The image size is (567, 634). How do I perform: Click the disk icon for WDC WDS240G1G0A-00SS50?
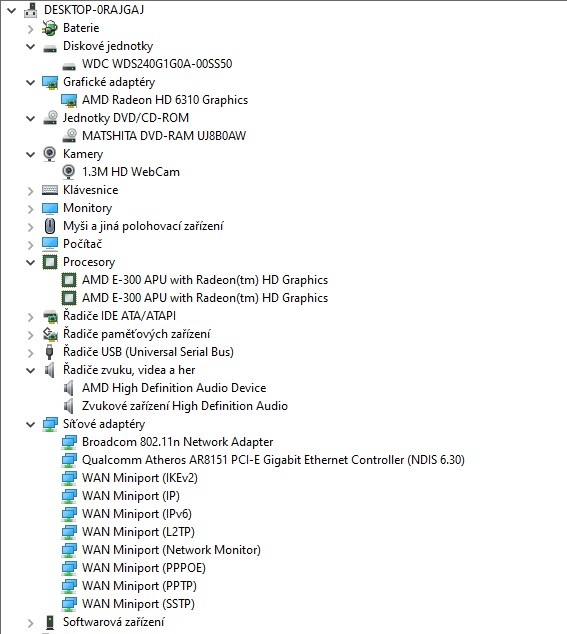point(69,66)
